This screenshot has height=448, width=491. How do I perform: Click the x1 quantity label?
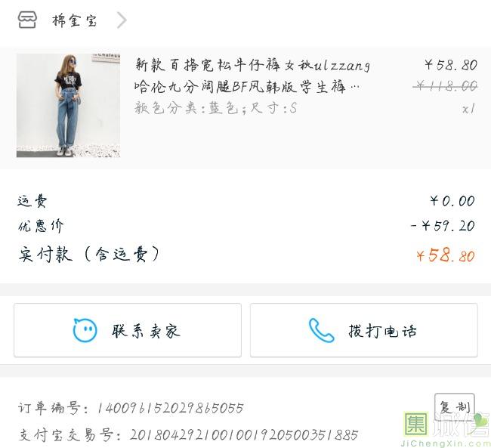(469, 109)
